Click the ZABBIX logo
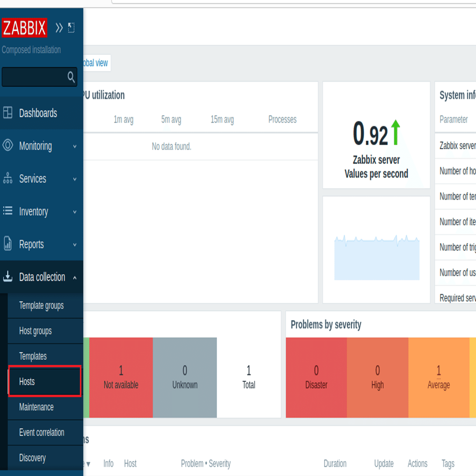This screenshot has width=476, height=476. click(24, 28)
